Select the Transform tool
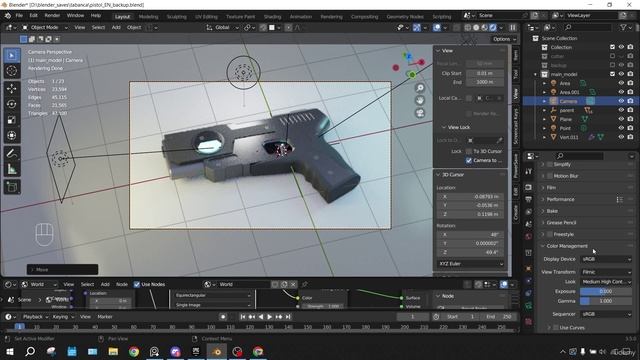This screenshot has height=360, width=640. [12, 135]
